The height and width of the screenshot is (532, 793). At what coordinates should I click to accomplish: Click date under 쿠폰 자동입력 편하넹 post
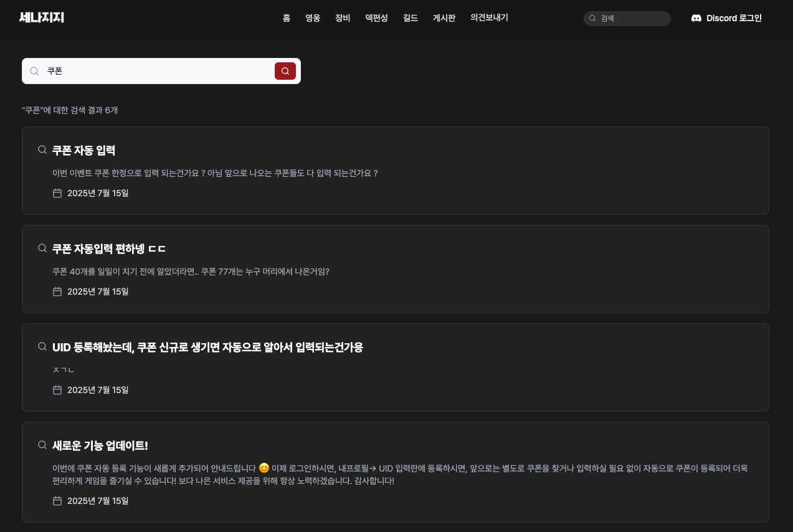98,292
